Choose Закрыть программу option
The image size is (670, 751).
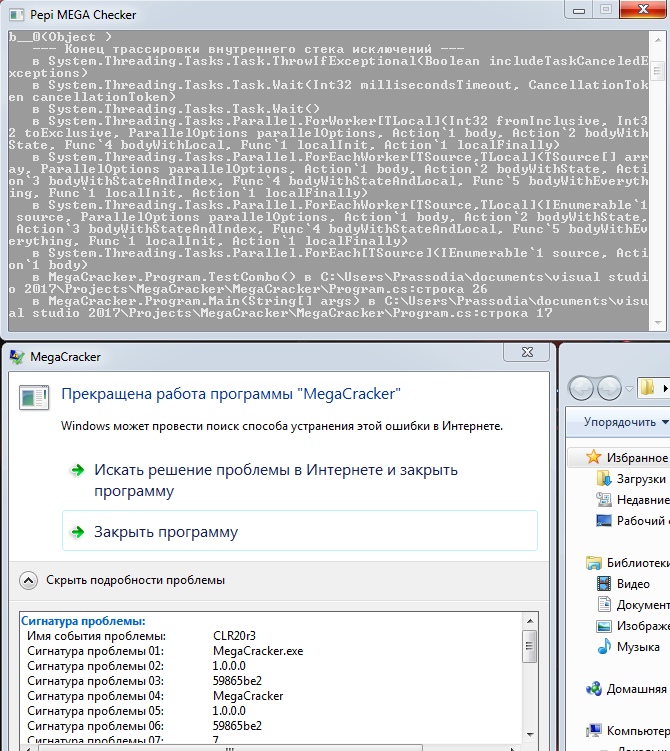(166, 532)
